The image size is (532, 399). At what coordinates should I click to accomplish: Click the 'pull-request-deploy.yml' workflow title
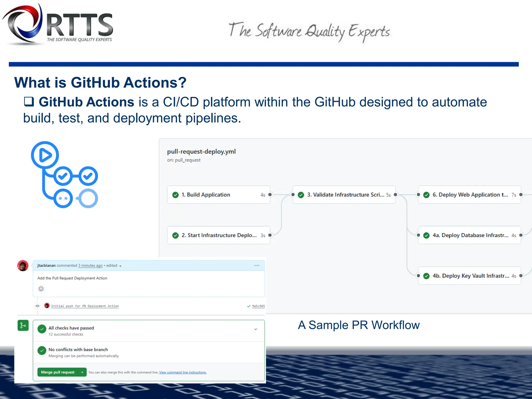(201, 151)
